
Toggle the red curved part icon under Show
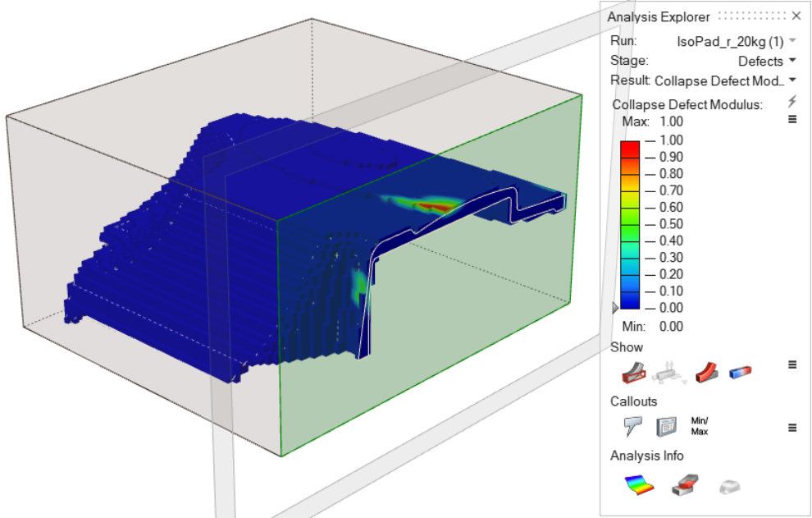pos(707,373)
